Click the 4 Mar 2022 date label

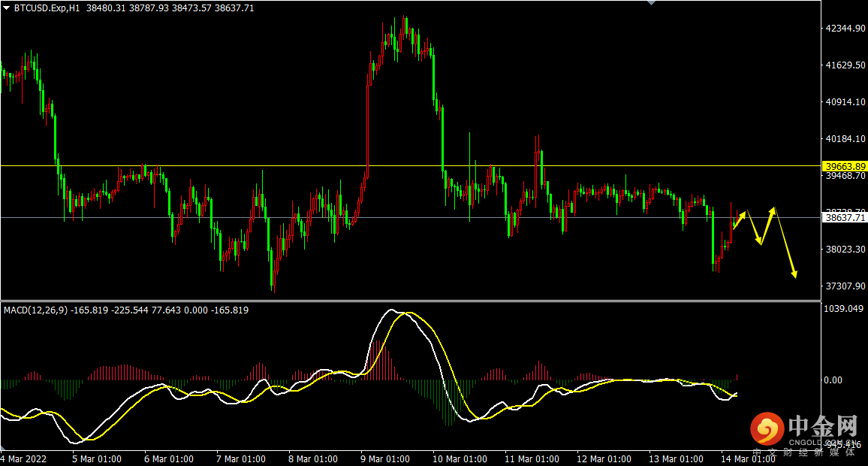(x=24, y=458)
